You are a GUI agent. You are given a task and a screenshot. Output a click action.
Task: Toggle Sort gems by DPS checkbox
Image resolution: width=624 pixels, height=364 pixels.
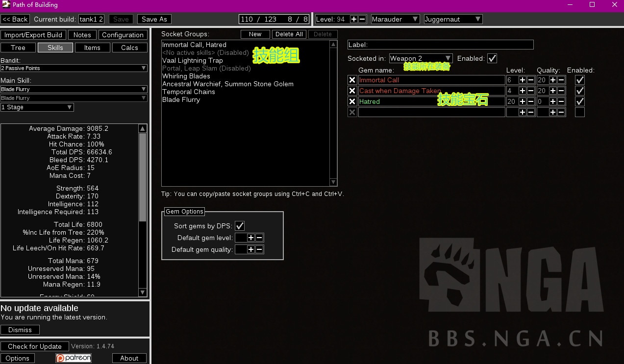point(240,226)
